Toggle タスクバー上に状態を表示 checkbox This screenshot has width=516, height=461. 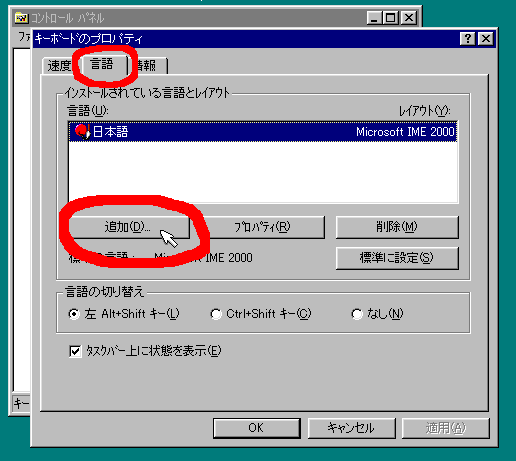[75, 351]
